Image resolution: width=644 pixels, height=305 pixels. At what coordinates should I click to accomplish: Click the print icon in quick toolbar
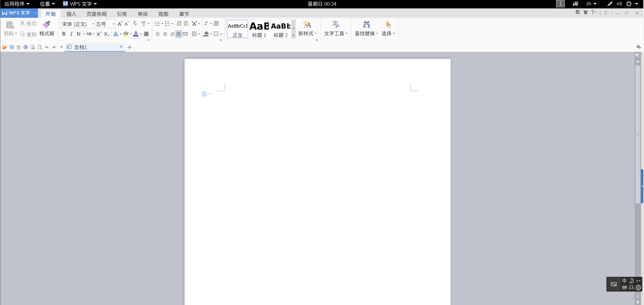[x=26, y=47]
